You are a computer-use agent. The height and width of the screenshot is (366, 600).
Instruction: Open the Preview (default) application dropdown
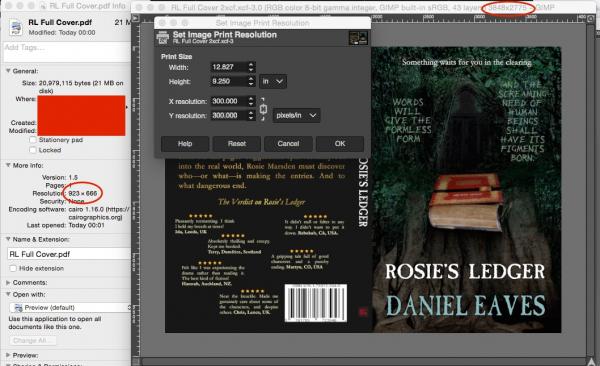70,307
